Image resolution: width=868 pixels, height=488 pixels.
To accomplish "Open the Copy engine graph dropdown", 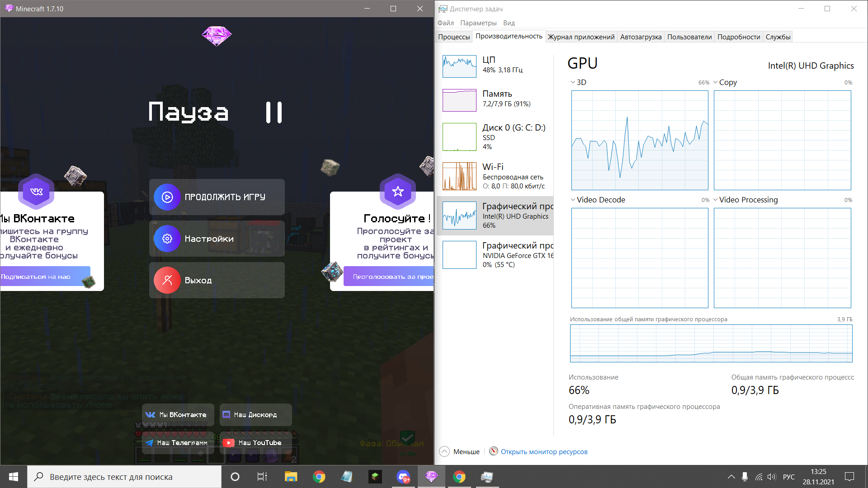I will pyautogui.click(x=716, y=82).
